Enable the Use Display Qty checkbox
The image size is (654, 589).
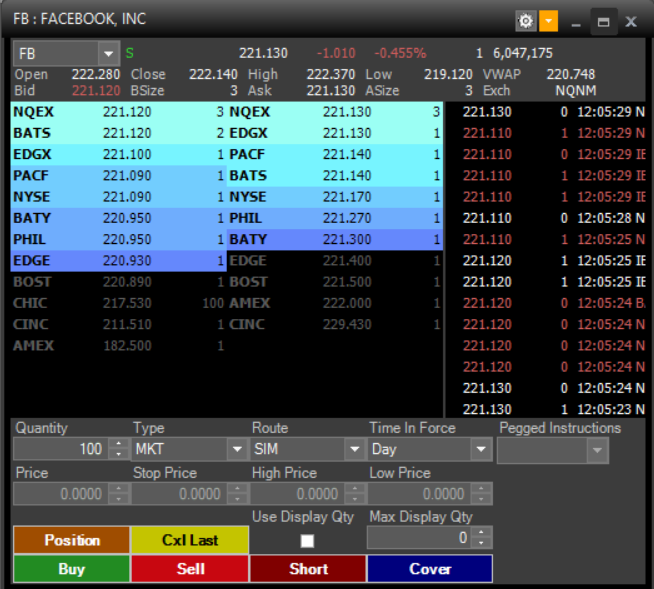coord(307,541)
